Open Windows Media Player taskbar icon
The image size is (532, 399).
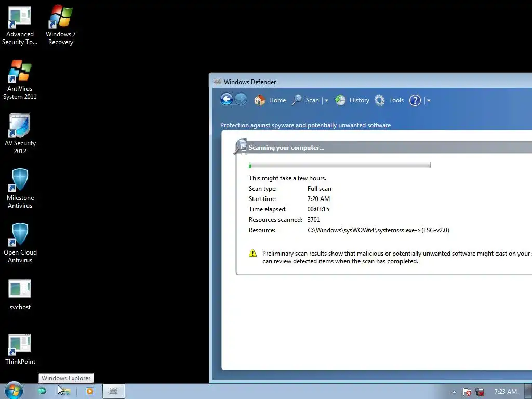pos(89,391)
